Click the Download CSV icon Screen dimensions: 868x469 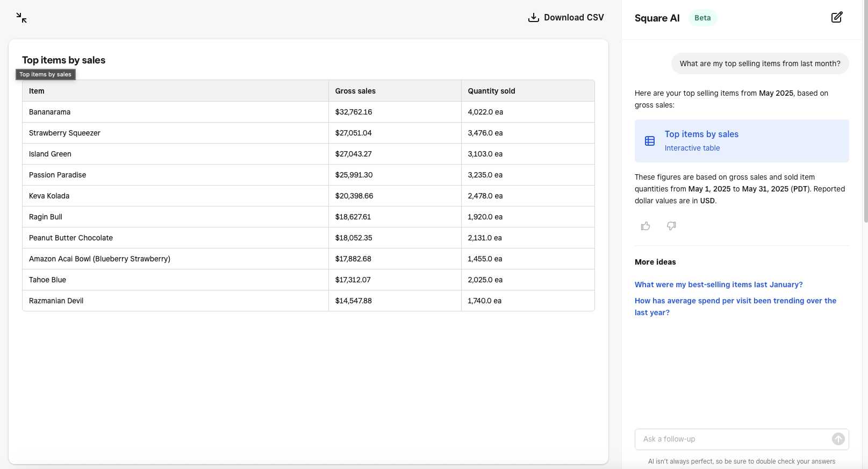533,18
